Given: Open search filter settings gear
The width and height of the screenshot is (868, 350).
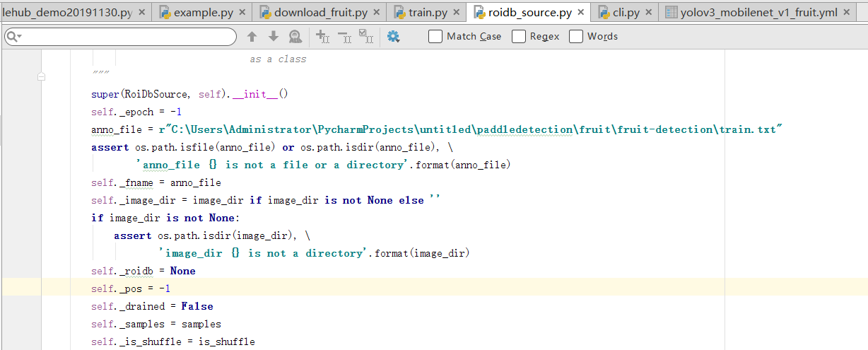Looking at the screenshot, I should pyautogui.click(x=394, y=37).
